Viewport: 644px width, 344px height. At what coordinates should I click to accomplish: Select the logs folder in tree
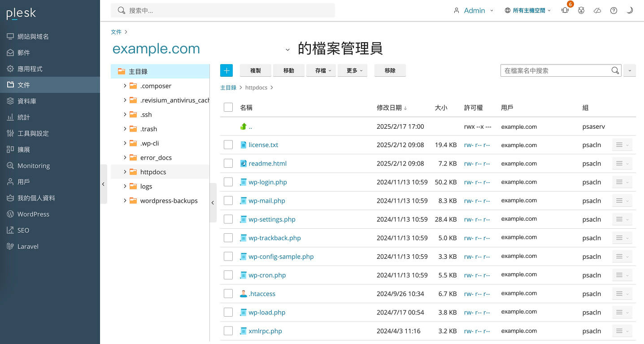point(146,186)
